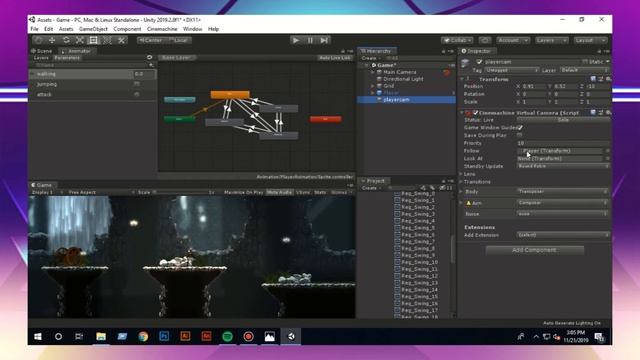Screen dimensions: 640x360
Task: Select the orange default state node
Action: pyautogui.click(x=230, y=94)
